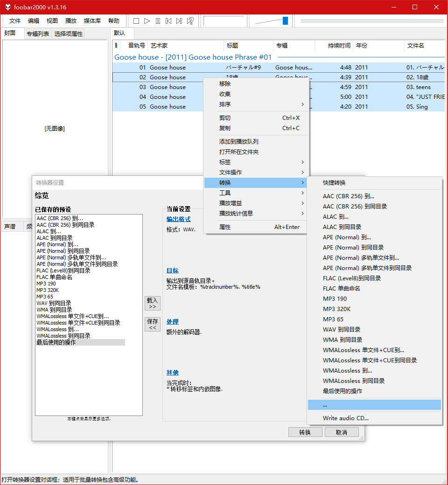Click the 载入 >> load preset button

click(152, 303)
